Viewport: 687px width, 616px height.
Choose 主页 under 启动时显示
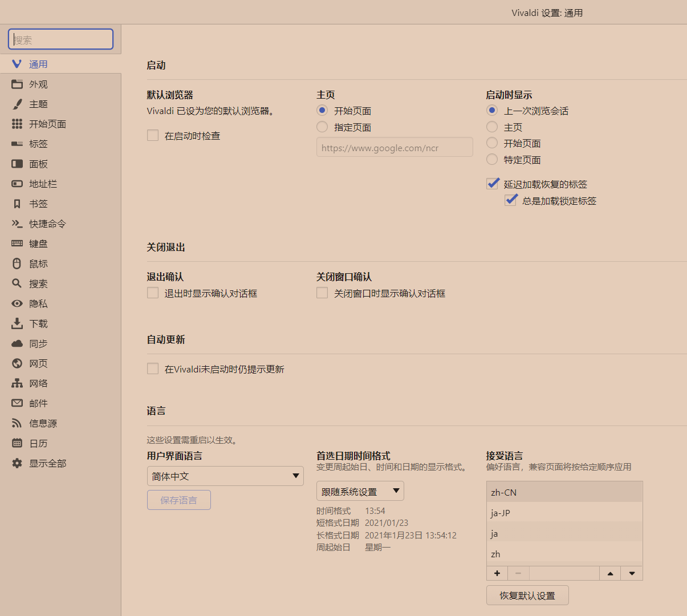[492, 127]
